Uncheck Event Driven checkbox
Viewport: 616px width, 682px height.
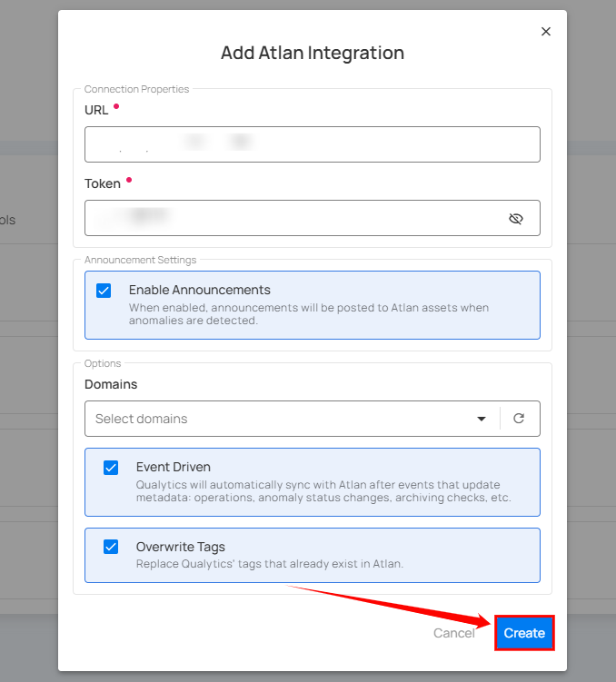[111, 468]
